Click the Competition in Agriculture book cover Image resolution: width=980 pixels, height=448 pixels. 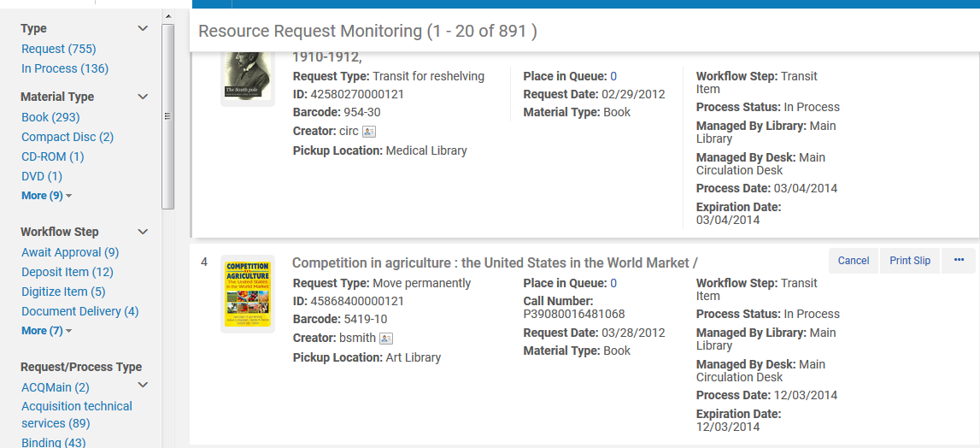(x=248, y=295)
